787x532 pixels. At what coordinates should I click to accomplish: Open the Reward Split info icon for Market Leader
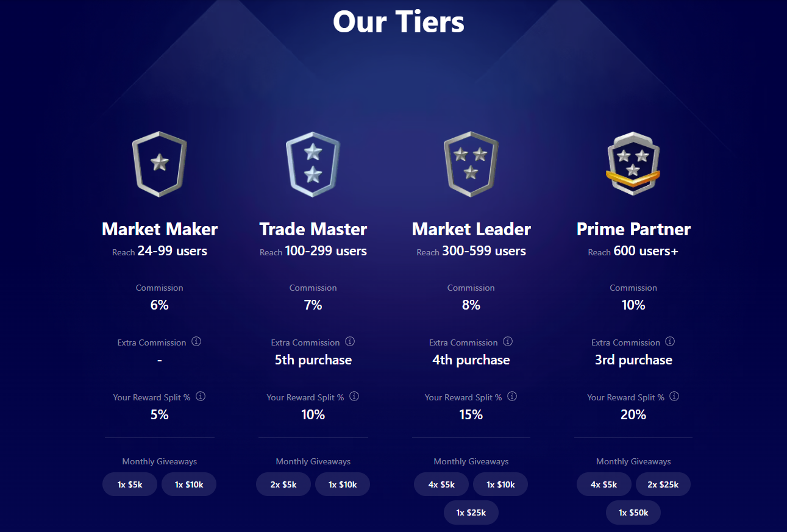(512, 396)
